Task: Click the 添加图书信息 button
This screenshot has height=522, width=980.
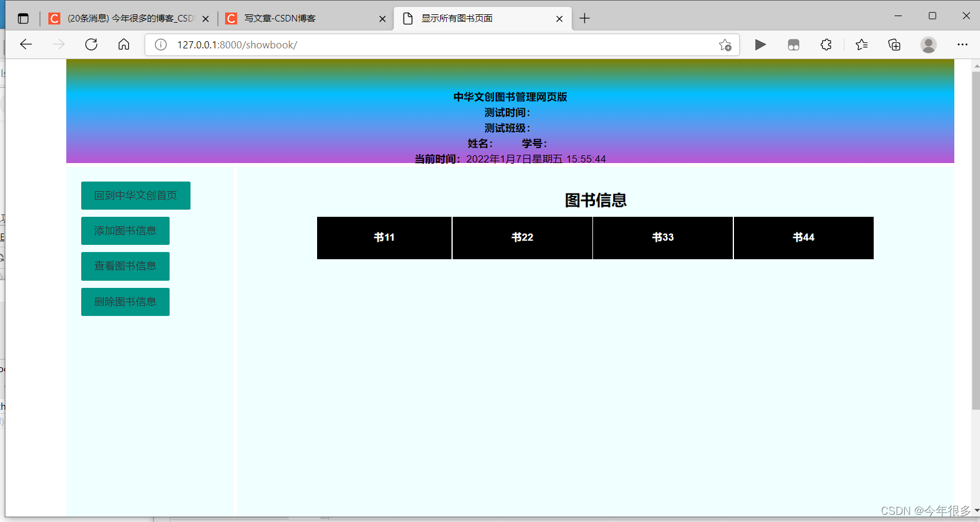Action: pos(125,231)
